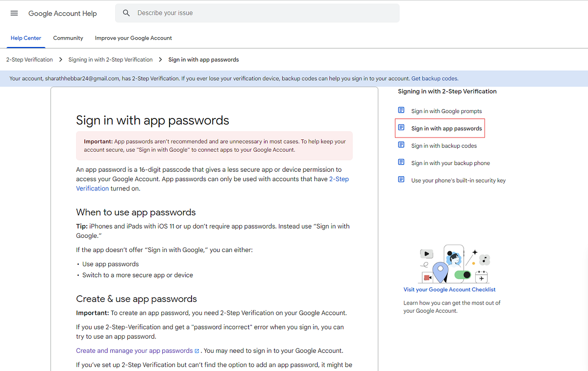The width and height of the screenshot is (588, 371).
Task: Click the external link icon after app passwords link
Action: 197,350
